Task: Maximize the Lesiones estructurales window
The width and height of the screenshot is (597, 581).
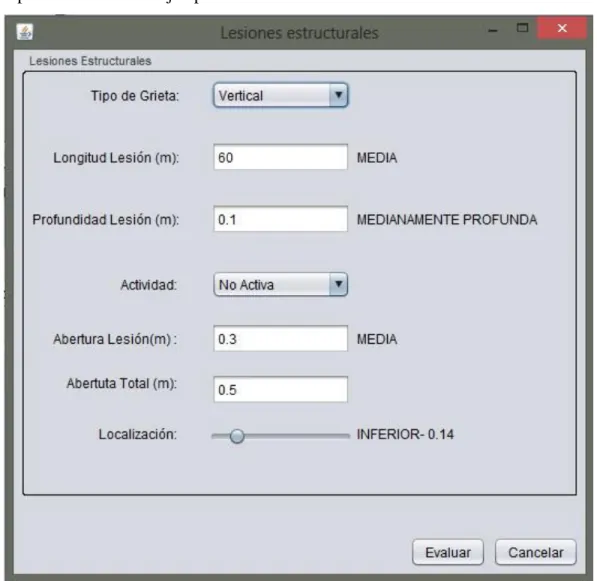Action: click(x=522, y=28)
